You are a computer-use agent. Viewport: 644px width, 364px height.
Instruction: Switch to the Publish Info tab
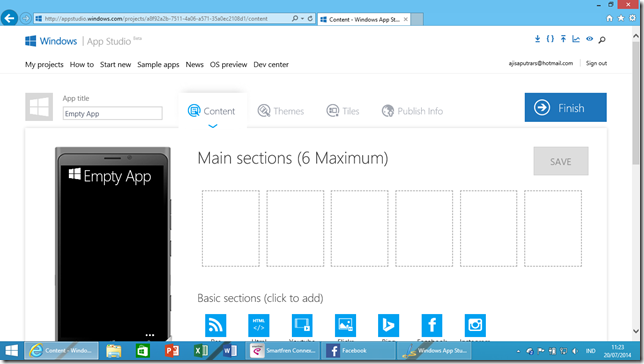click(412, 111)
